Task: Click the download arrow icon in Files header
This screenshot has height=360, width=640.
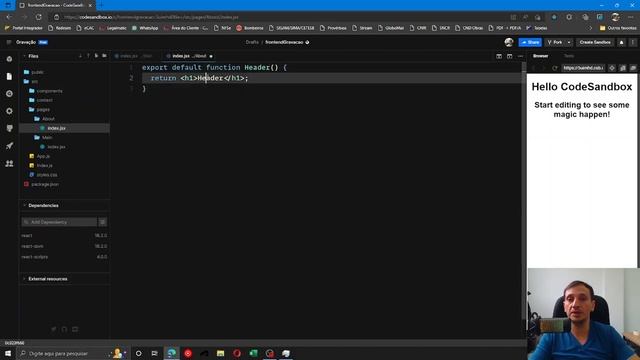Action: 80,56
